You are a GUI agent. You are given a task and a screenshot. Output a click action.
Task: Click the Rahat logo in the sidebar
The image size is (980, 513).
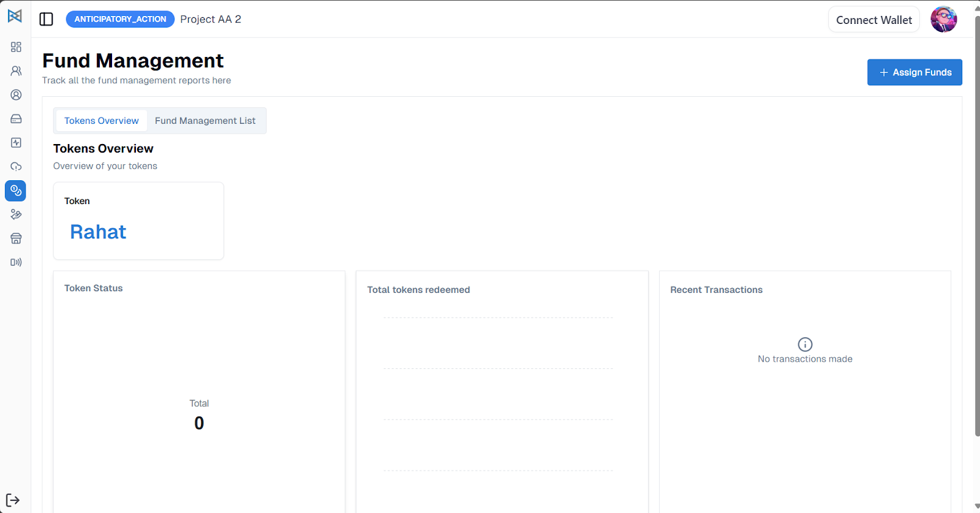(x=15, y=16)
